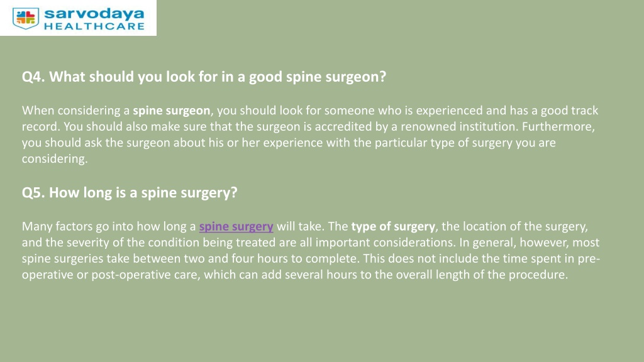Click 'In general, however, most' text
Screen dimensions: 644x362
coord(530,243)
